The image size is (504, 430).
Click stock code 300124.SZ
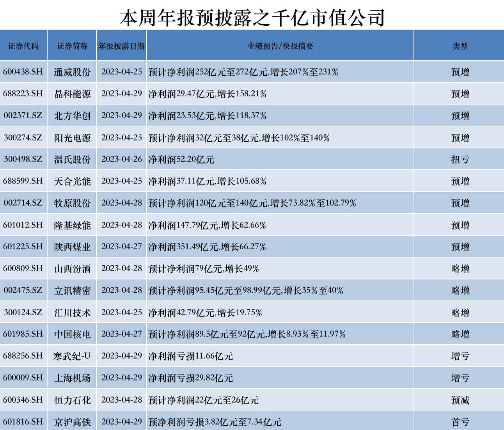coord(23,313)
